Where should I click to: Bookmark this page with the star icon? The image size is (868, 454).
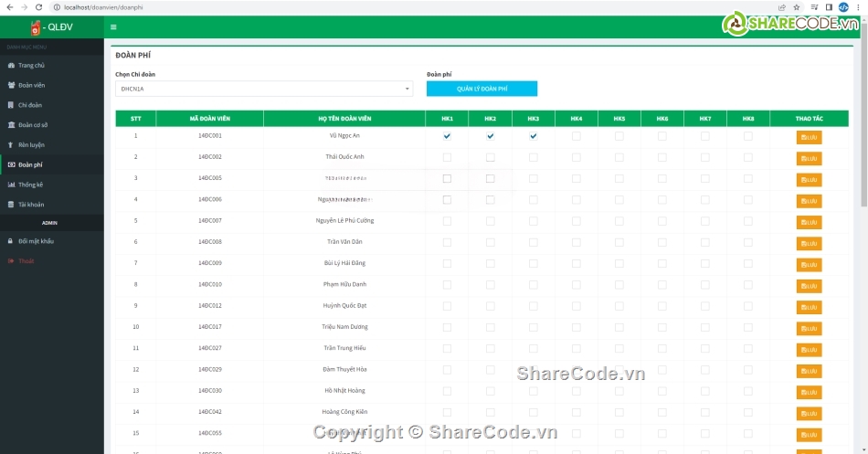coord(797,7)
